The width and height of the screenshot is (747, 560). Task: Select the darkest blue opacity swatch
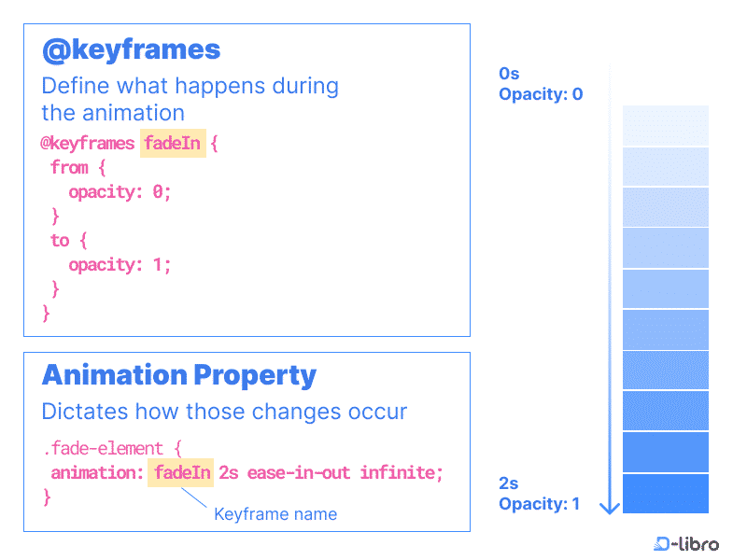(665, 494)
